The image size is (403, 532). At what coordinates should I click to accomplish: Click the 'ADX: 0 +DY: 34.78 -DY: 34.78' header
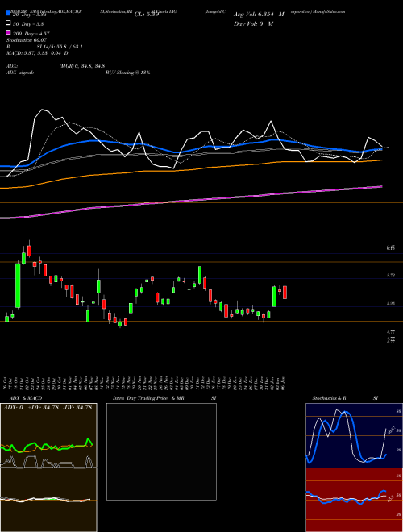coord(48,408)
